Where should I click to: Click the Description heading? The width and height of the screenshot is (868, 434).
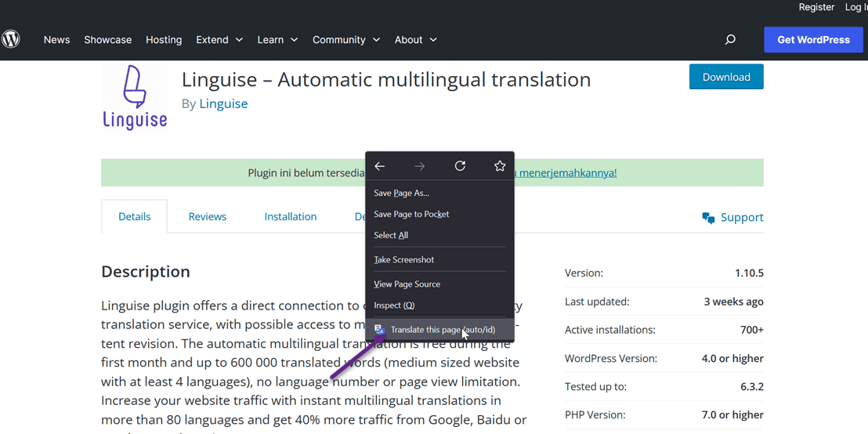click(146, 272)
